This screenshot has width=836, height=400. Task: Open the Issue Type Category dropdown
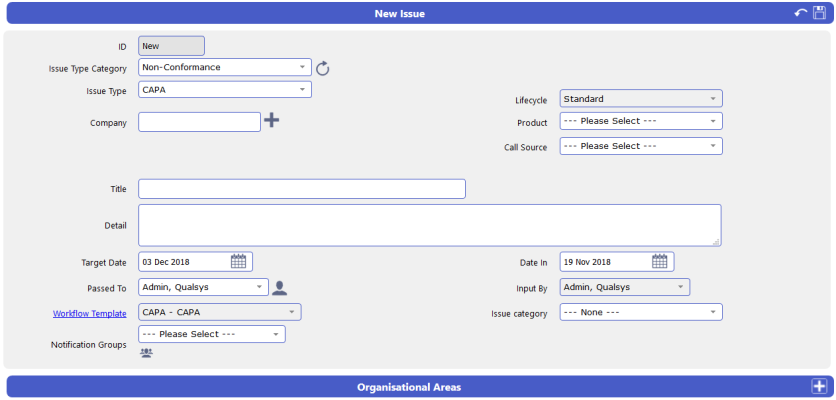tap(225, 67)
